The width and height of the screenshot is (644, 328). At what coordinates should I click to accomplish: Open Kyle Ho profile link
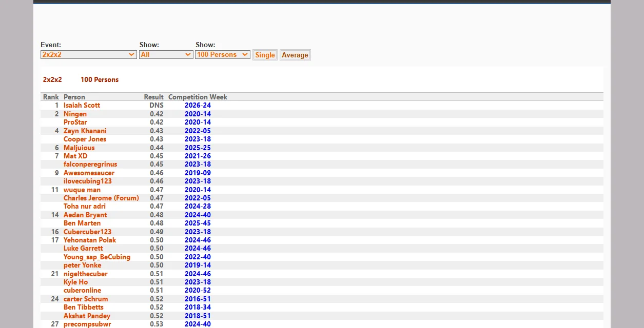point(76,282)
